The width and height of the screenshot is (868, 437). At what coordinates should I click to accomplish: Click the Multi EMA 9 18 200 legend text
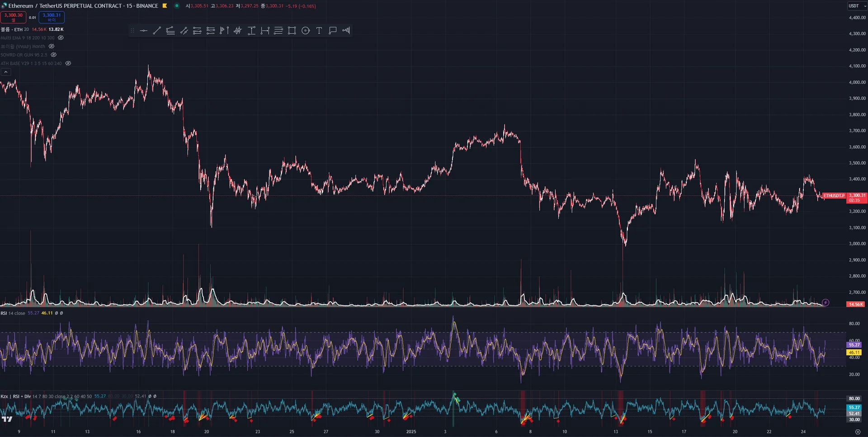point(28,38)
